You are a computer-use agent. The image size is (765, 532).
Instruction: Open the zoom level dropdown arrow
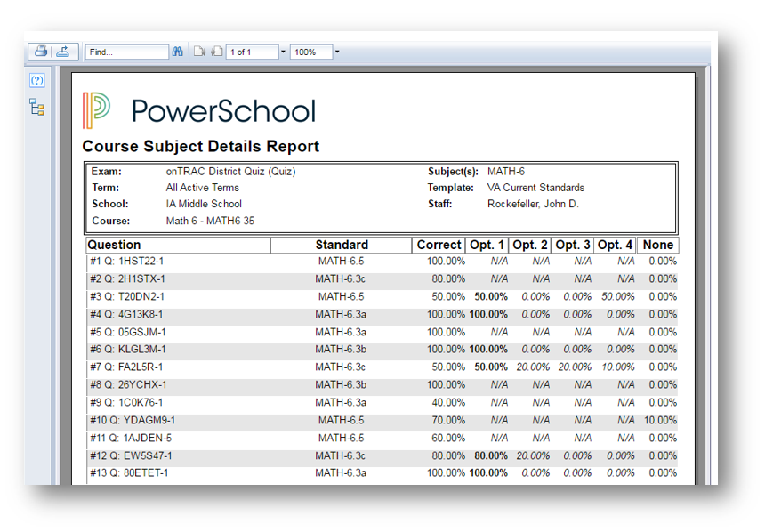click(337, 52)
